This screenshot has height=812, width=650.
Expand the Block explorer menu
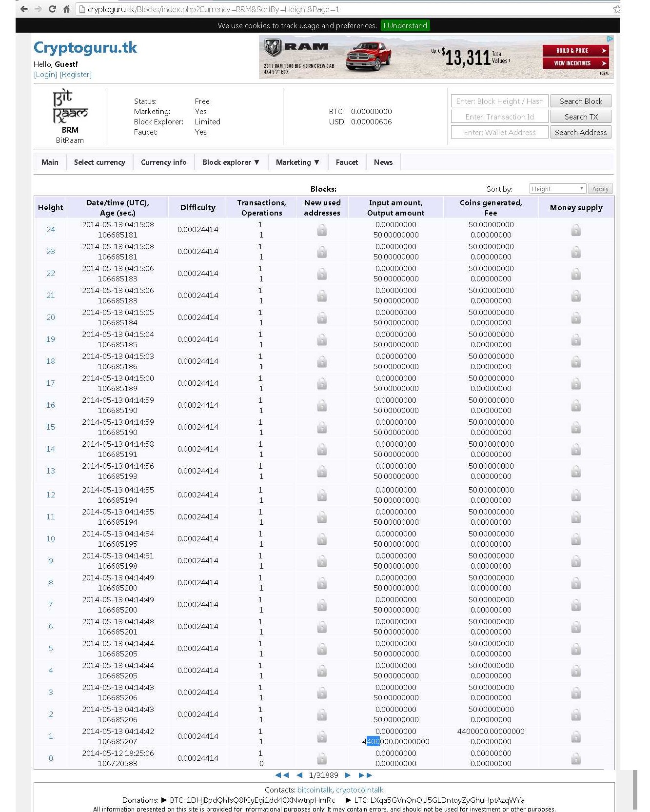coord(231,162)
